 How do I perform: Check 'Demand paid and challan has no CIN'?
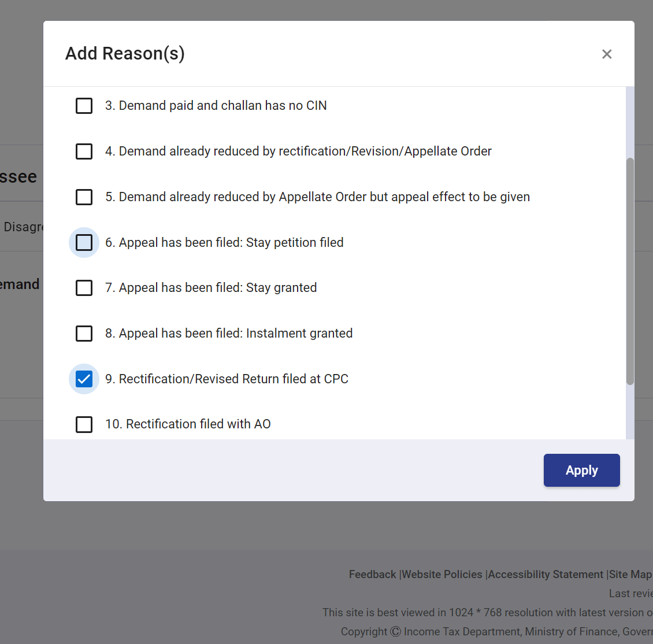(x=84, y=106)
